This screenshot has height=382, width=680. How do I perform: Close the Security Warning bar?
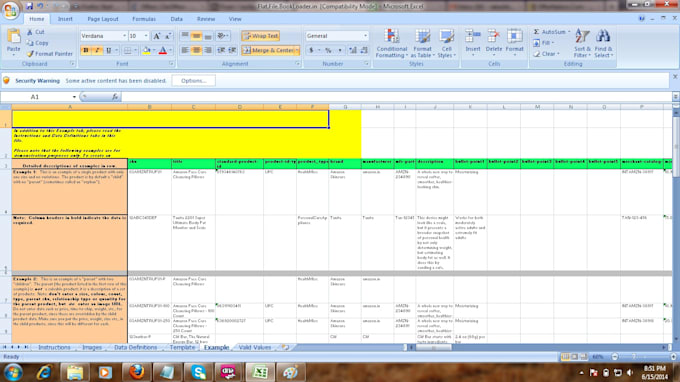pos(675,77)
